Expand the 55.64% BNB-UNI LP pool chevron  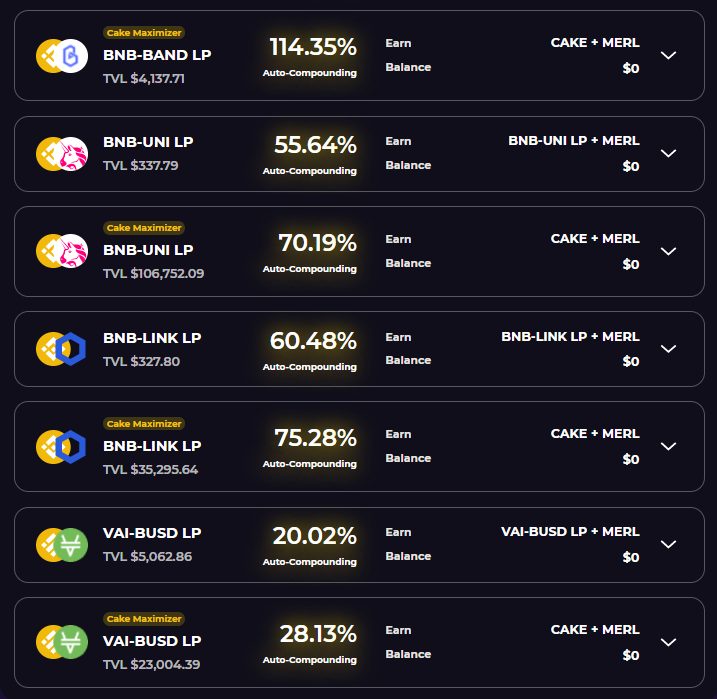click(x=669, y=153)
